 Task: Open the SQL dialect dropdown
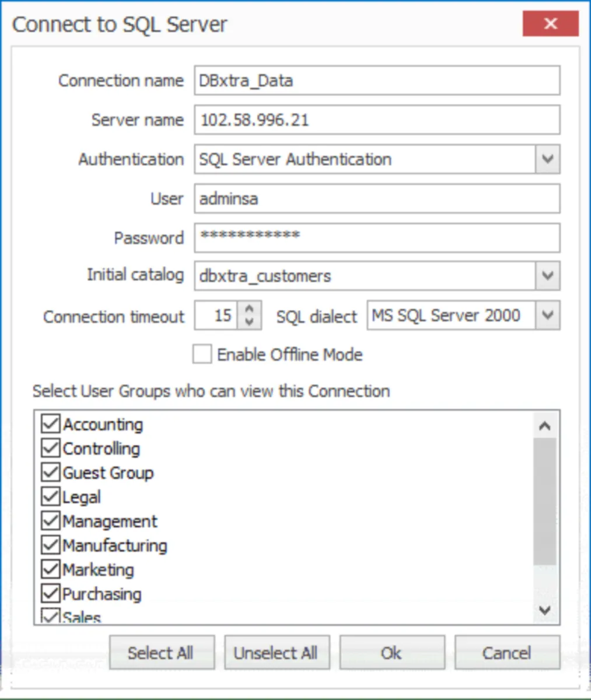pos(547,316)
